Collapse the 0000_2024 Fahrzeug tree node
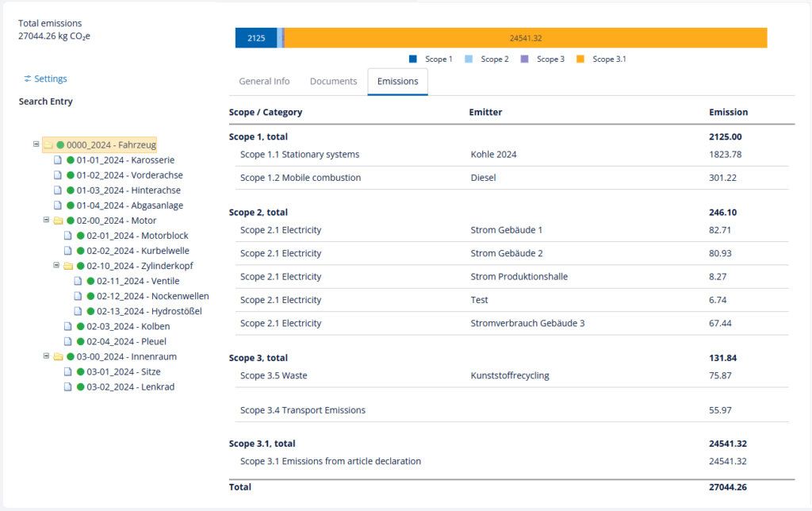Screen dimensions: 812x511 [x=36, y=144]
